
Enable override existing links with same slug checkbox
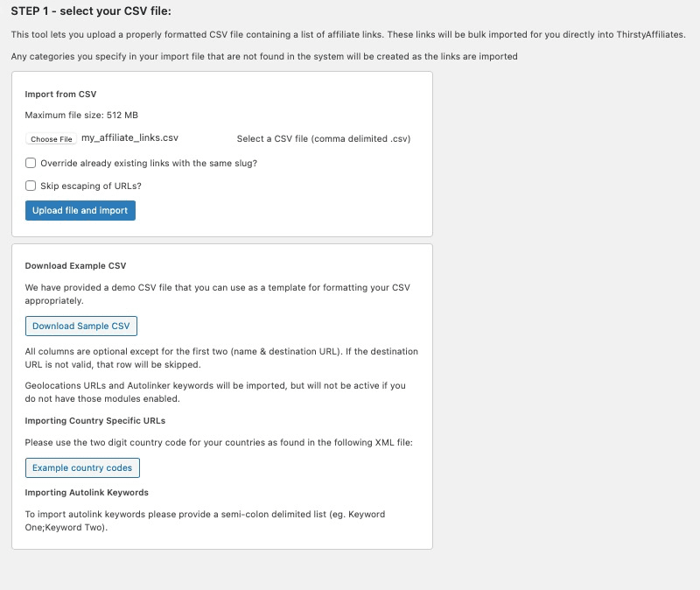click(x=31, y=163)
